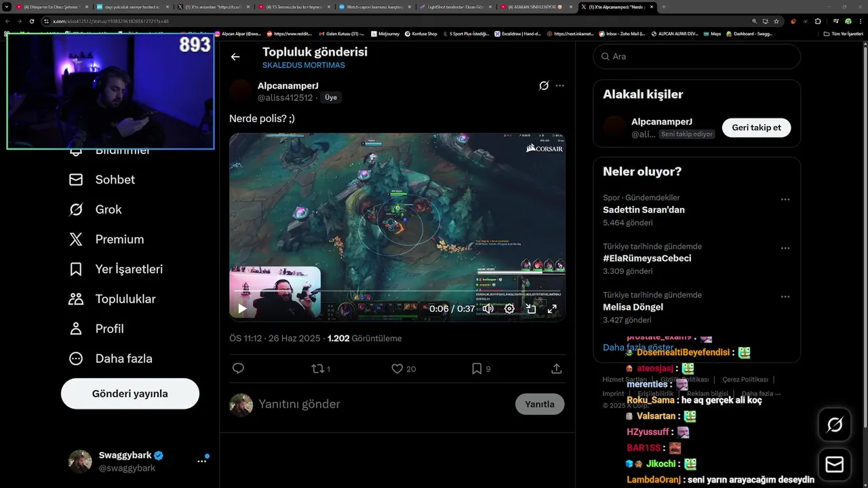Play the video in the post
The width and height of the screenshot is (868, 488).
click(x=242, y=308)
